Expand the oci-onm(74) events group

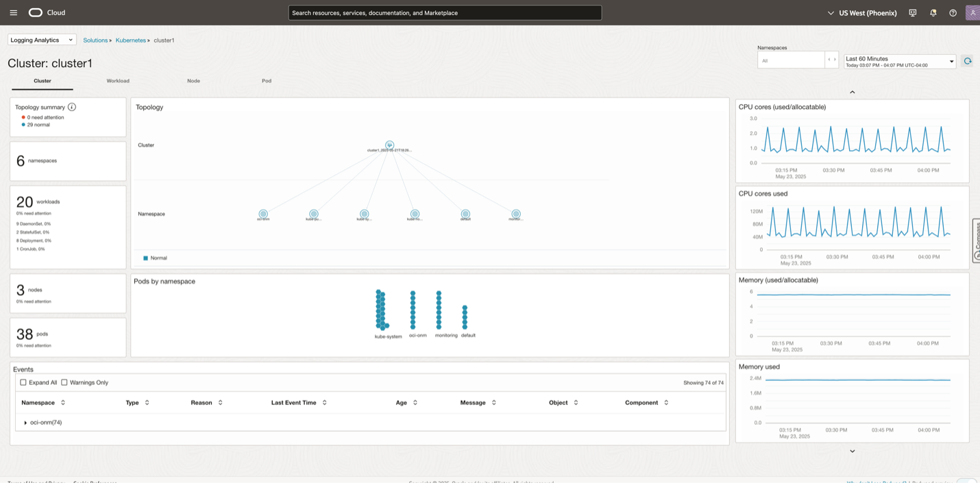(x=42, y=423)
